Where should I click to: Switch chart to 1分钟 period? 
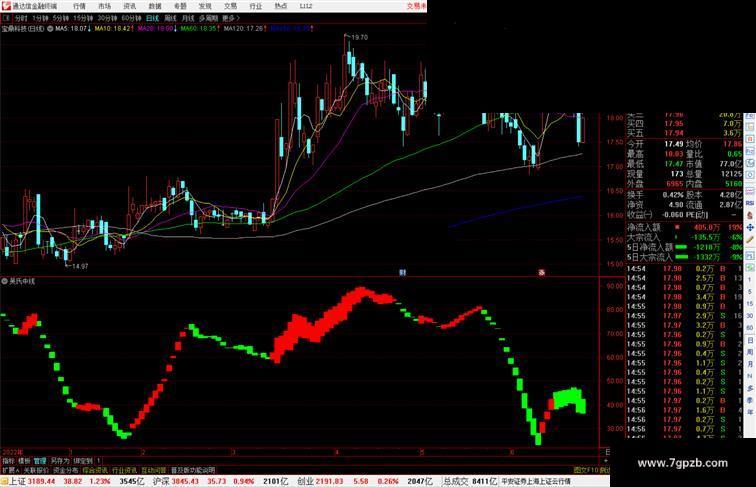pyautogui.click(x=40, y=18)
